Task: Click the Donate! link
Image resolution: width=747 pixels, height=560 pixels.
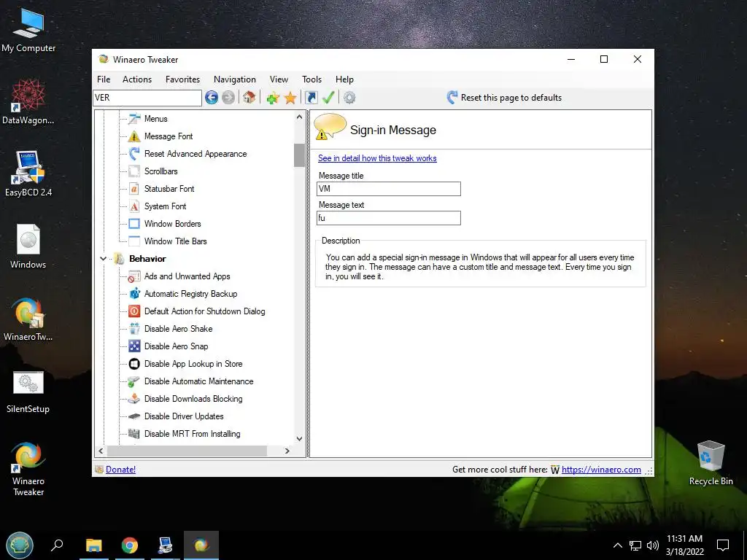Action: 120,470
